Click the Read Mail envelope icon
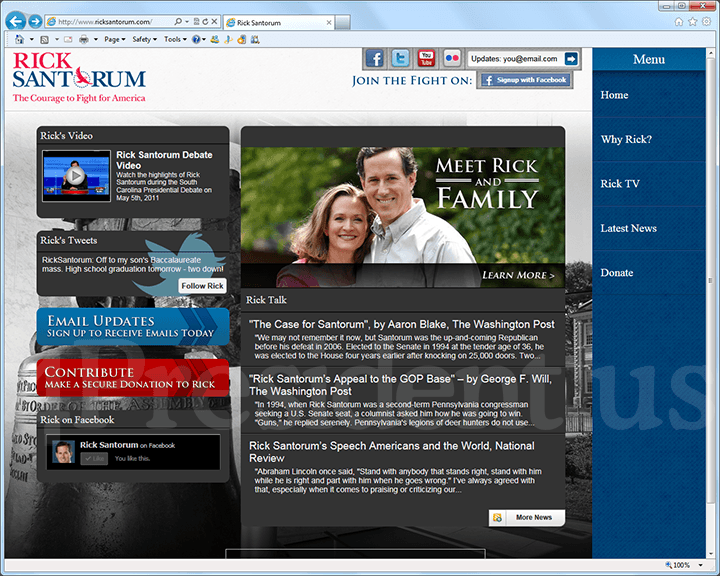 [x=68, y=40]
